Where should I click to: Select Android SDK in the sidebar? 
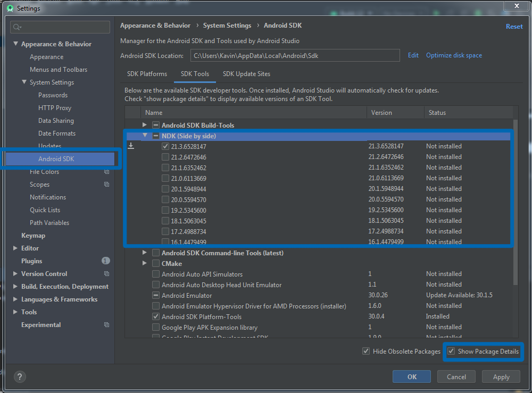[x=60, y=158]
